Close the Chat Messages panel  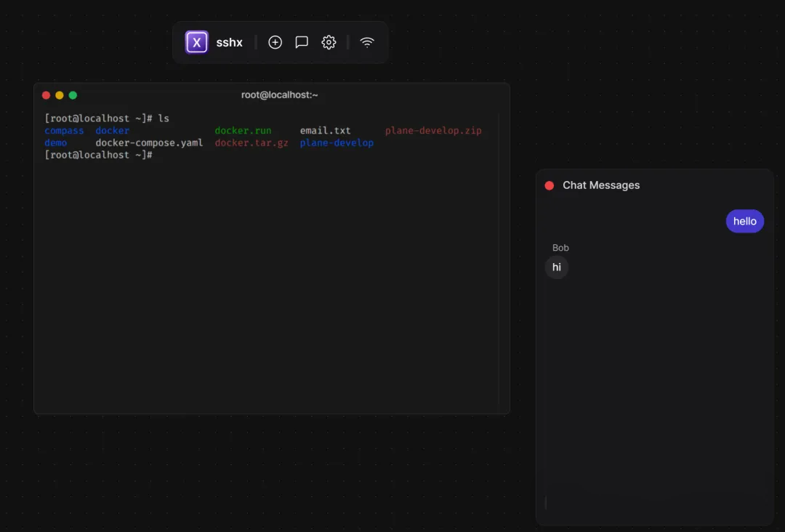549,185
